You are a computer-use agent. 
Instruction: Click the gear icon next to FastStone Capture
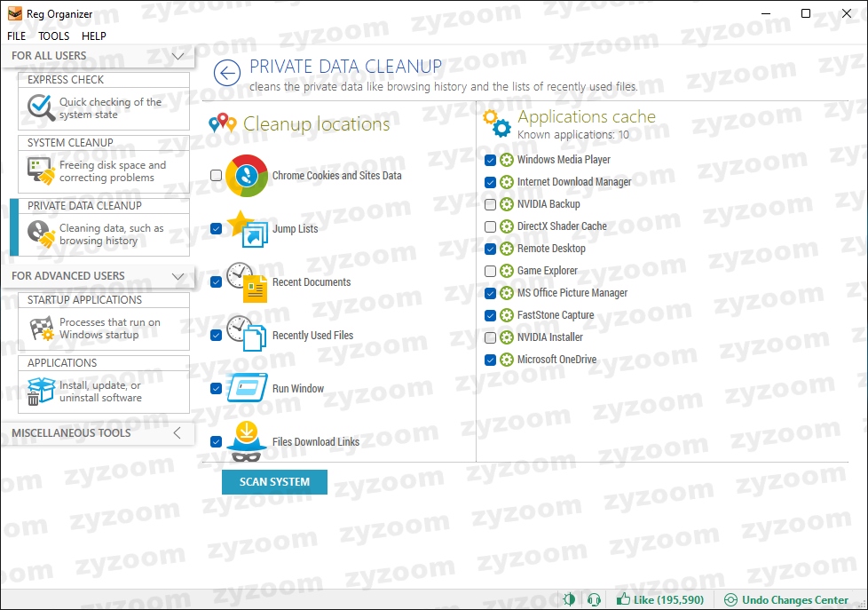[507, 315]
